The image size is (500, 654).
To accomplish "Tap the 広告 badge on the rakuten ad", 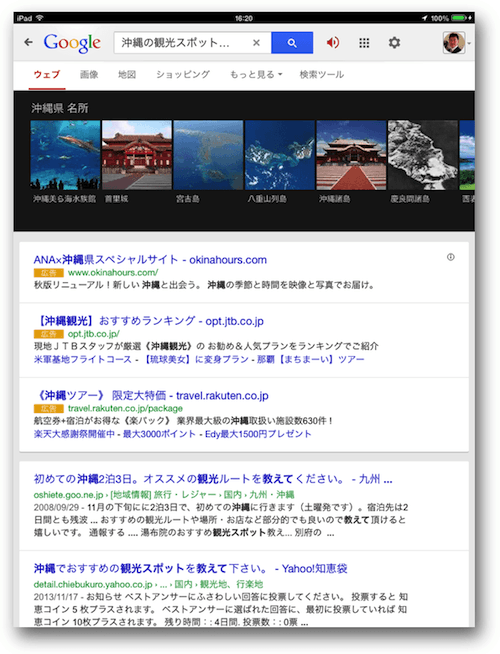I will tap(49, 409).
